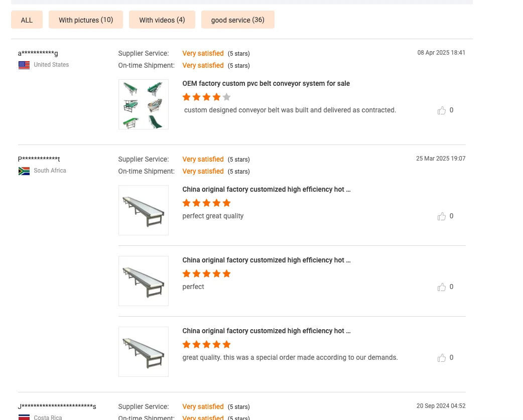
Task: Like the custom designed conveyor belt review
Action: coord(442,110)
